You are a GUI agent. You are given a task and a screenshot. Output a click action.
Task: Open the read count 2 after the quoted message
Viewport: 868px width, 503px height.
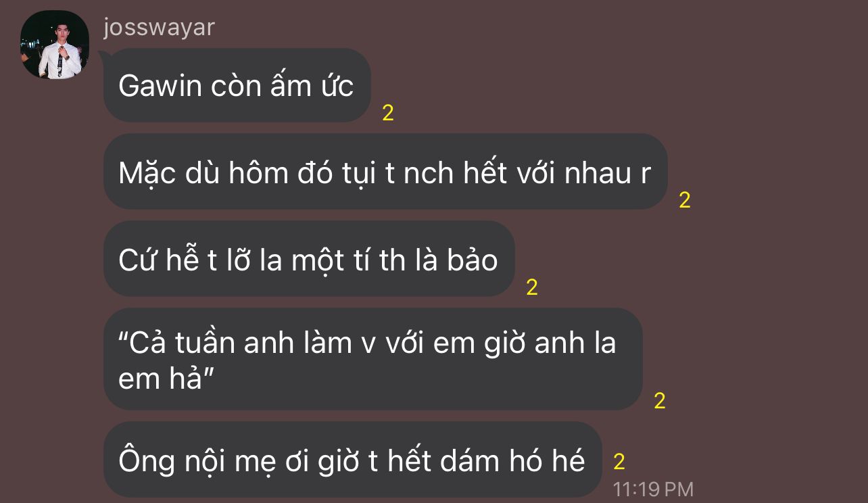[x=659, y=401]
